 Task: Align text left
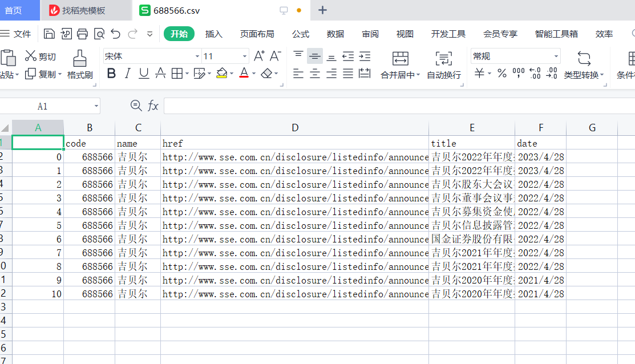[x=298, y=73]
